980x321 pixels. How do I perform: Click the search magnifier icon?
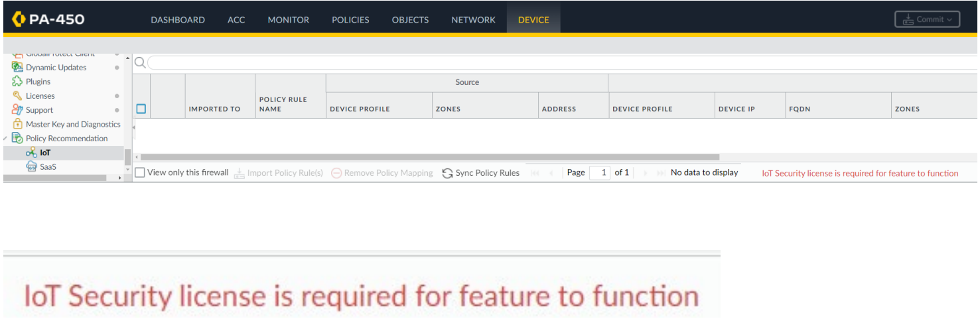coord(140,63)
